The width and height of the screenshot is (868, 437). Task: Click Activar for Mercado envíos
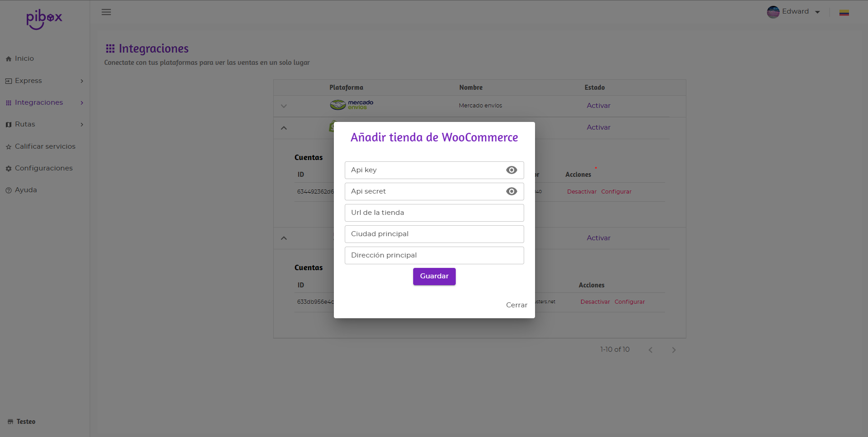(x=598, y=106)
